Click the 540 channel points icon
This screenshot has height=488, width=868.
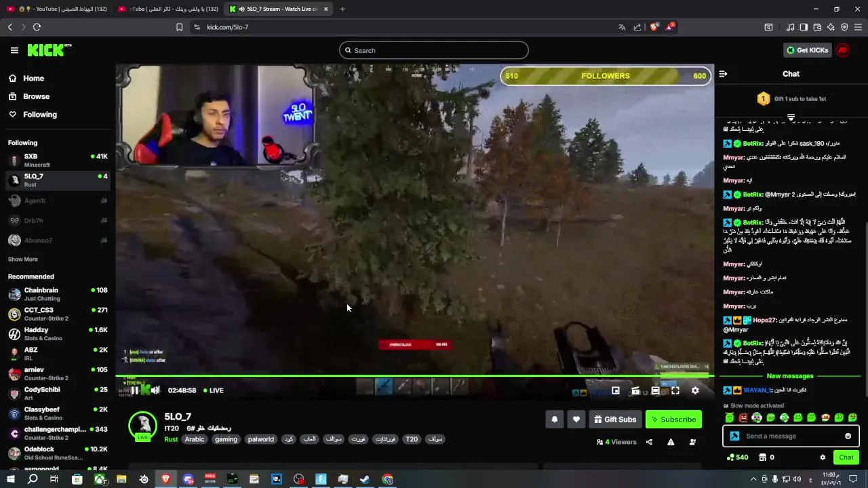737,457
